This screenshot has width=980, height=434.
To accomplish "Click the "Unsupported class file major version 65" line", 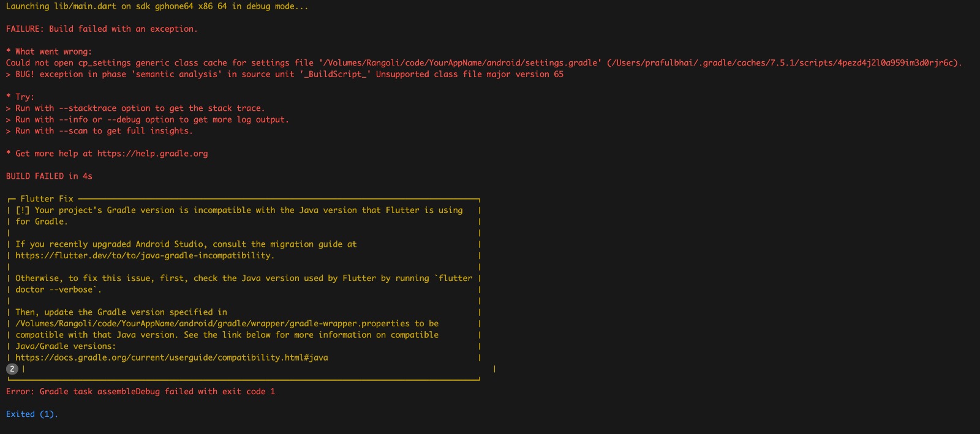I will click(x=285, y=74).
